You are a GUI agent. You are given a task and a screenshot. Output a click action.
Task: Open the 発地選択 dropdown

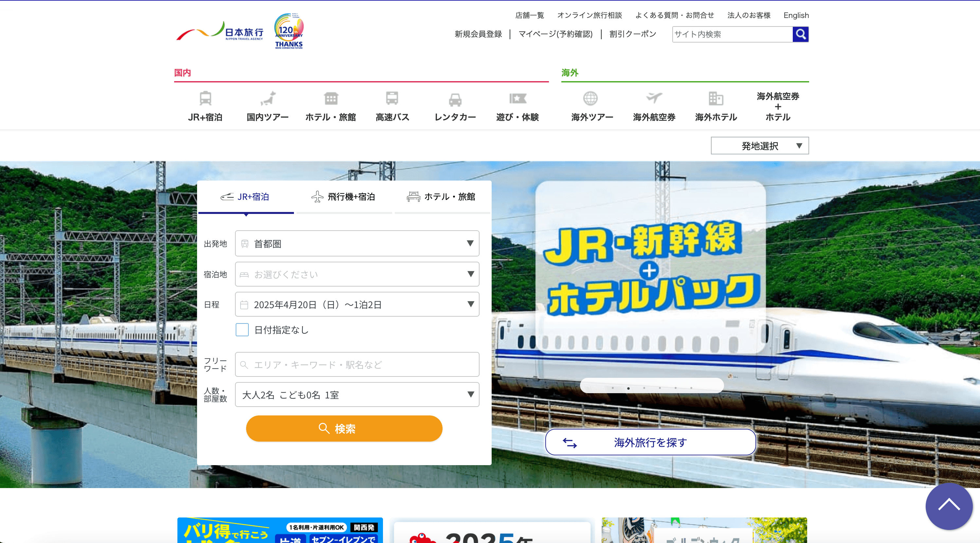759,146
